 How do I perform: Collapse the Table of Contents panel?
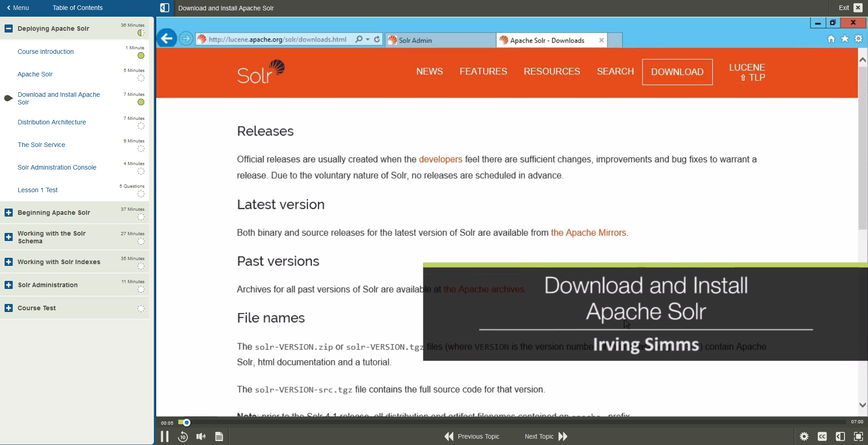tap(164, 8)
